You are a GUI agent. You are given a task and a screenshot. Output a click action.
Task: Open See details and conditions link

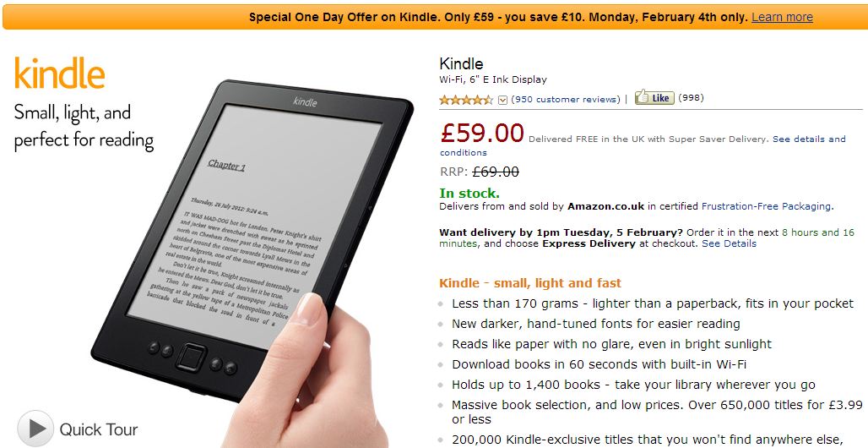click(x=643, y=145)
